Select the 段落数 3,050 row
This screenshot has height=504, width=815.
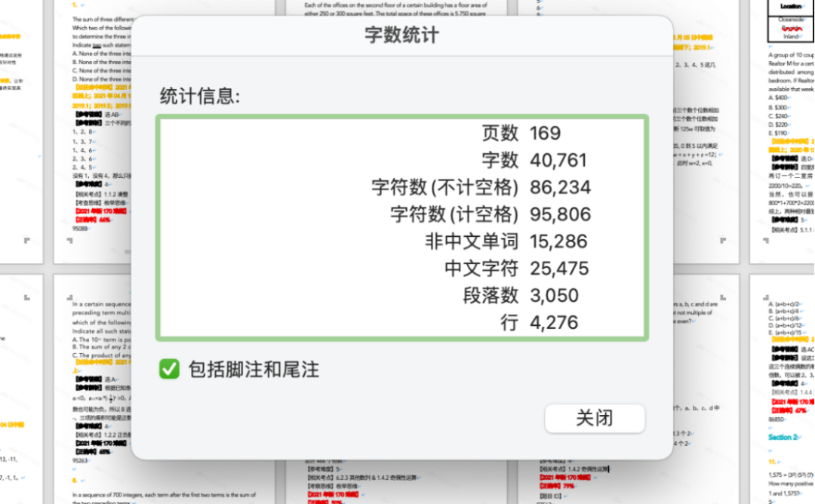pyautogui.click(x=528, y=295)
